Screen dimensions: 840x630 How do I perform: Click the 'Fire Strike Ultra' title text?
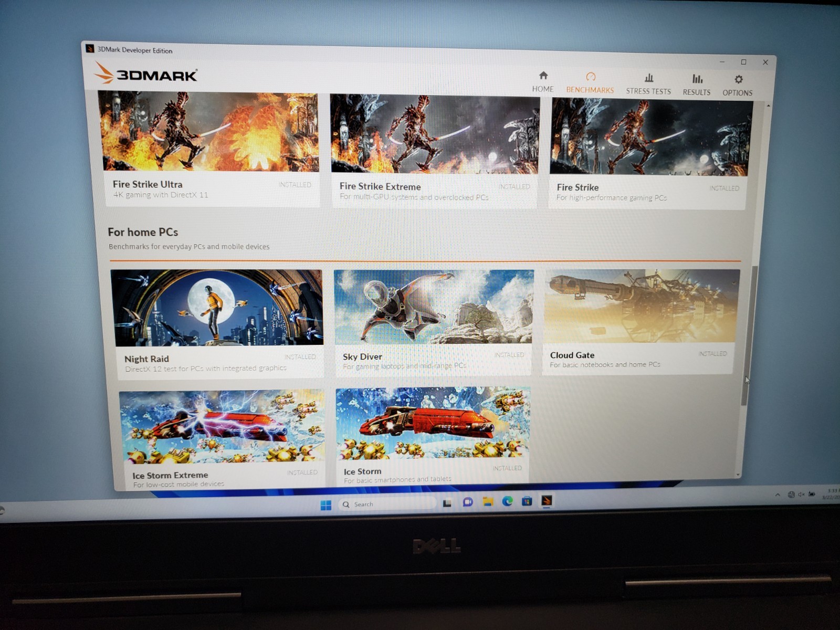[148, 184]
